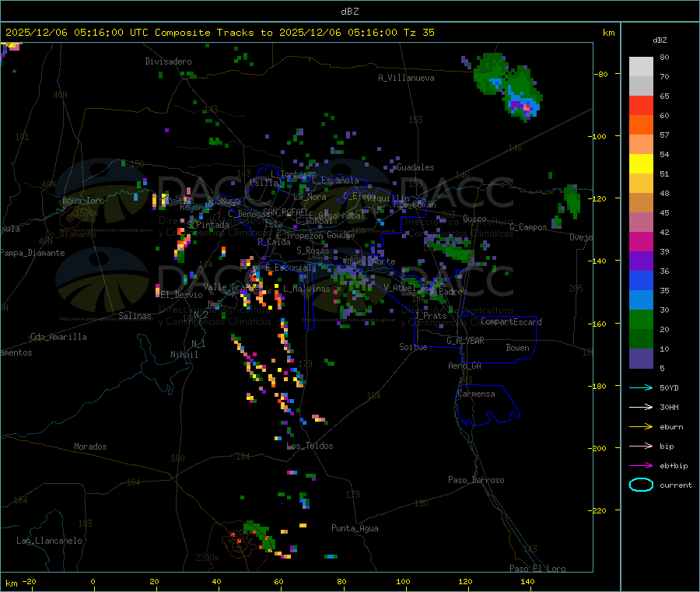This screenshot has width=700, height=592.
Task: Click the 'Divisadero' map label
Action: (x=168, y=61)
